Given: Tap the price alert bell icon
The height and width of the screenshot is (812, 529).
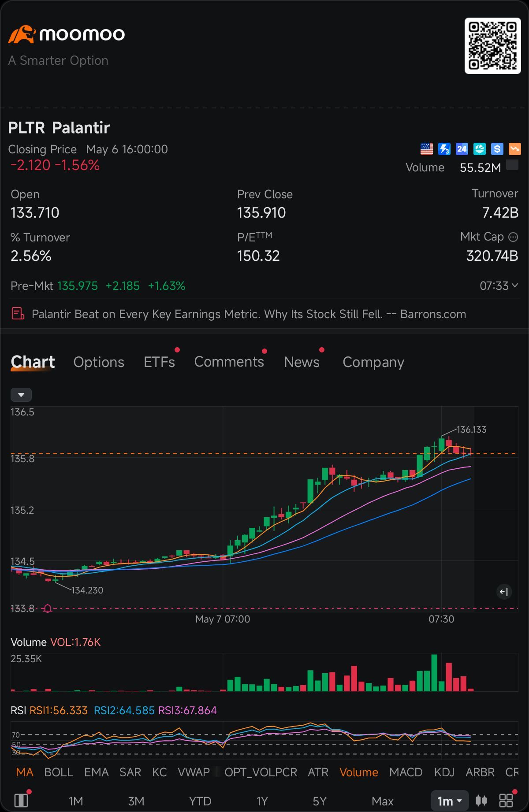Looking at the screenshot, I should click(x=48, y=608).
